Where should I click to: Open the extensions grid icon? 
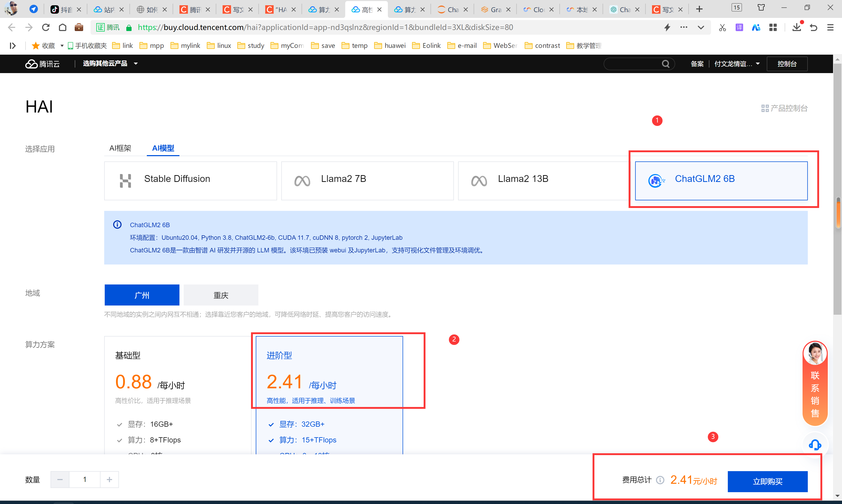pos(773,28)
